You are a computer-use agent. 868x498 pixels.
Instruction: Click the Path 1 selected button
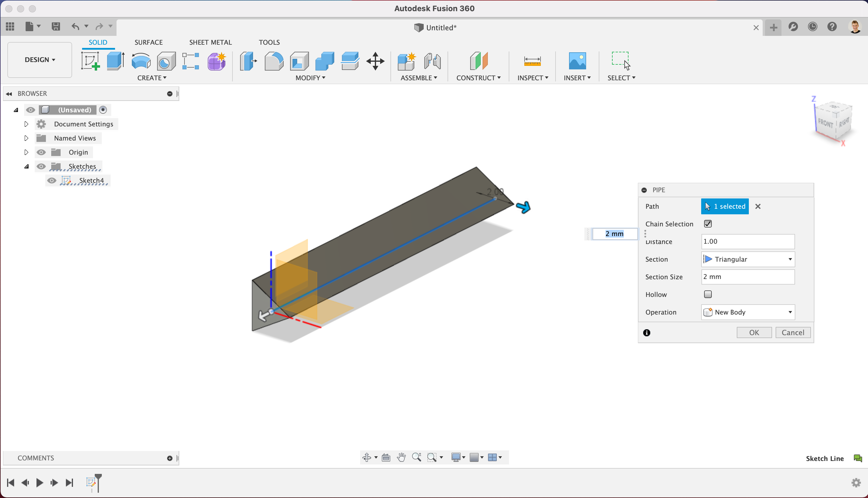click(x=725, y=206)
